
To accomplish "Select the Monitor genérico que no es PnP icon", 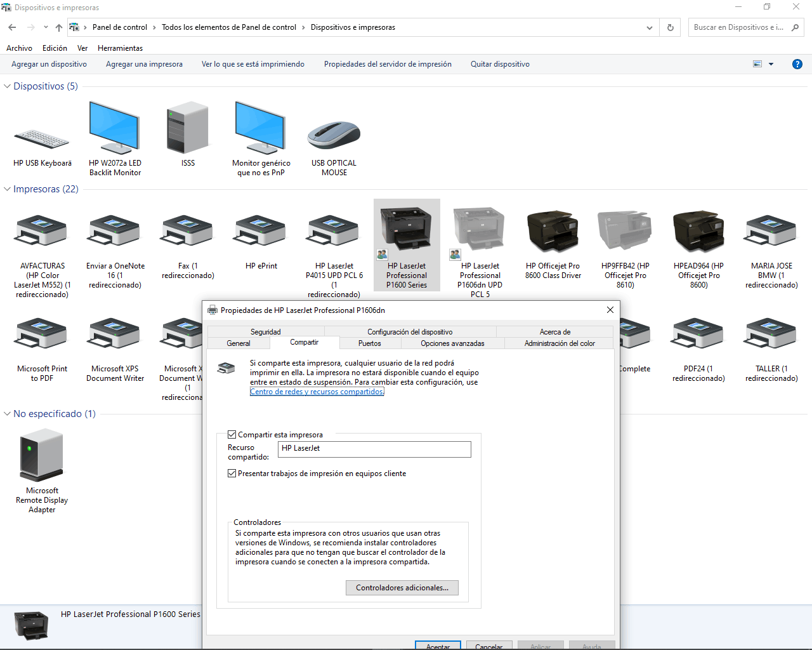I will (260, 128).
